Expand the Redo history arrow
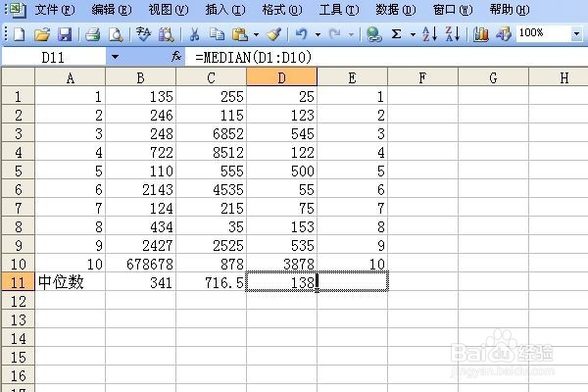 coord(352,35)
